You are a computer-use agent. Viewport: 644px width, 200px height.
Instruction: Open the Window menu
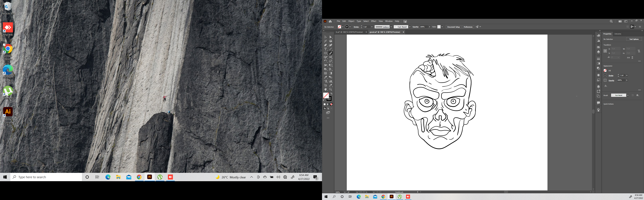pos(389,21)
